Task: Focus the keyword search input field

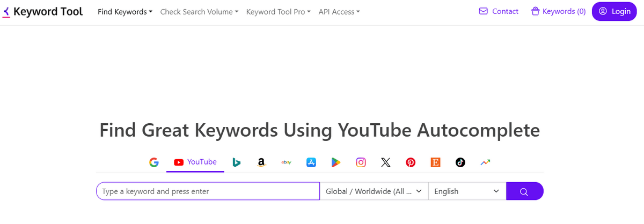Action: pyautogui.click(x=208, y=191)
